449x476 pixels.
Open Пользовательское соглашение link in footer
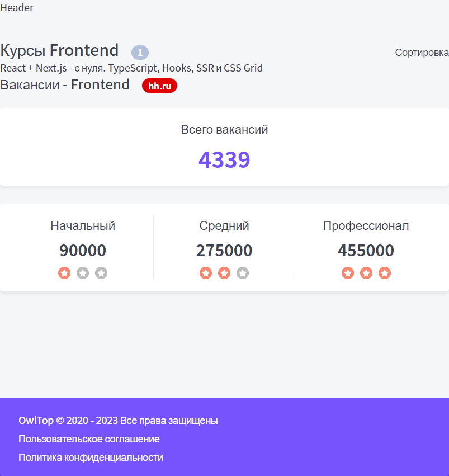tap(89, 439)
